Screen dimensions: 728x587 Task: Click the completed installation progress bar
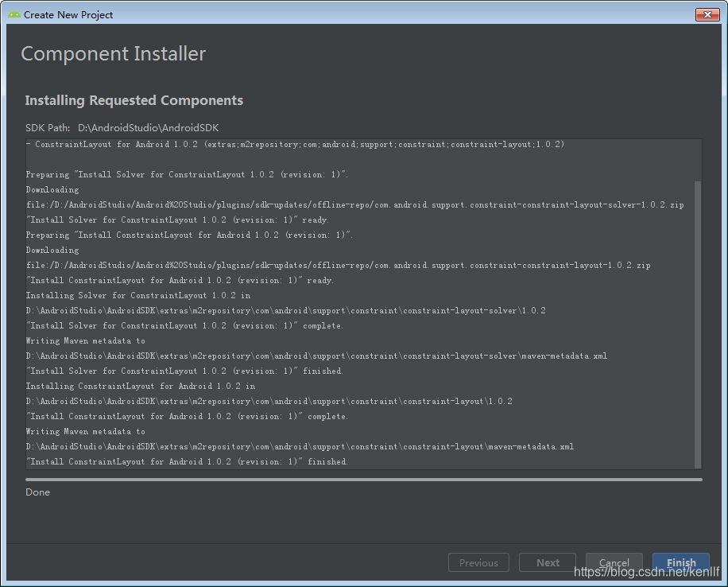[363, 479]
